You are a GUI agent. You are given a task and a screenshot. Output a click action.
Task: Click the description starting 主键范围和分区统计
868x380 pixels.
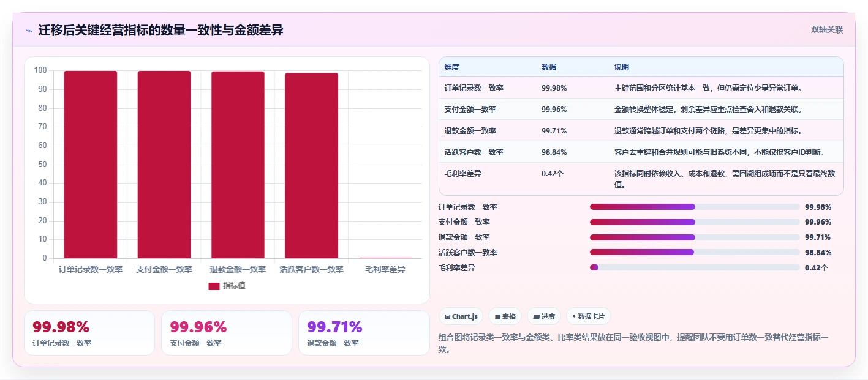tap(708, 88)
